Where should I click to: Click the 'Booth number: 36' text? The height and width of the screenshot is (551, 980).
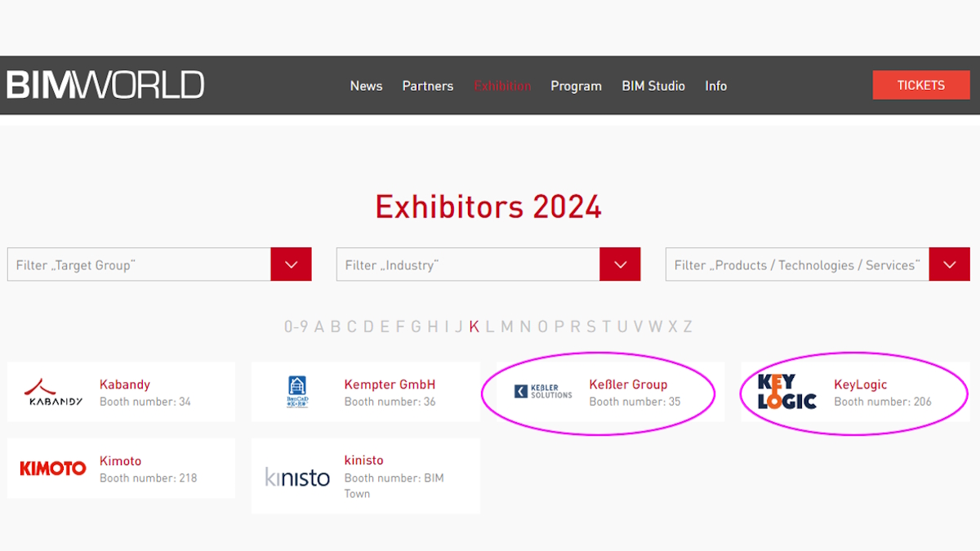(390, 402)
